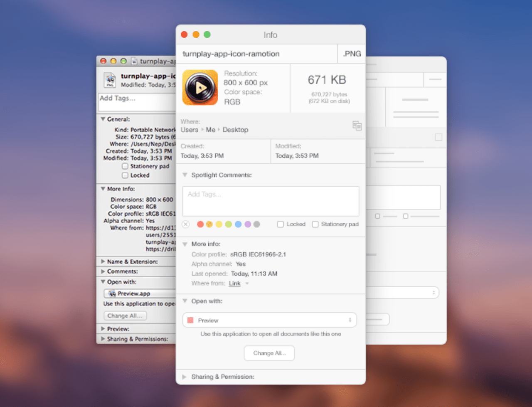Select the blue color tag
The image size is (532, 407).
(x=238, y=224)
